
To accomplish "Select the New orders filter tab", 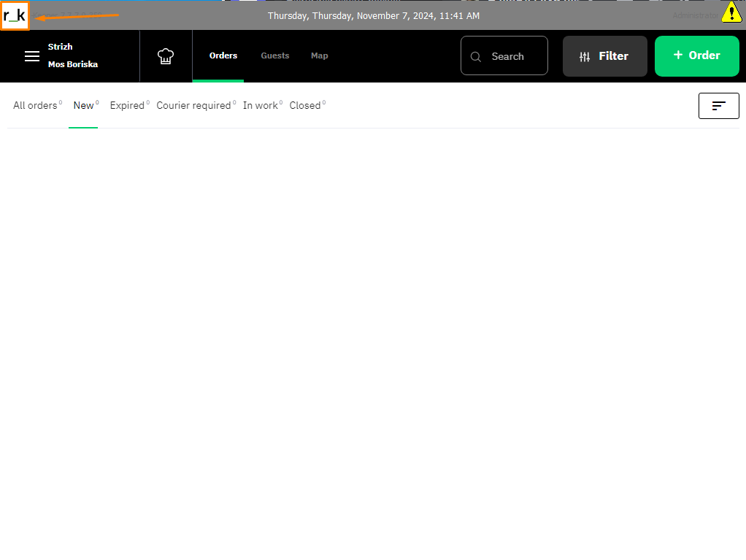I will (x=84, y=106).
